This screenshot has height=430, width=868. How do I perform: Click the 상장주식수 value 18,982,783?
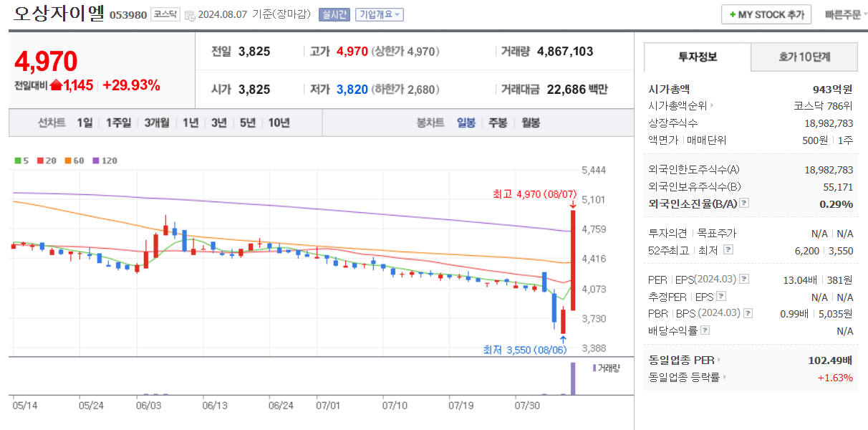pyautogui.click(x=829, y=123)
